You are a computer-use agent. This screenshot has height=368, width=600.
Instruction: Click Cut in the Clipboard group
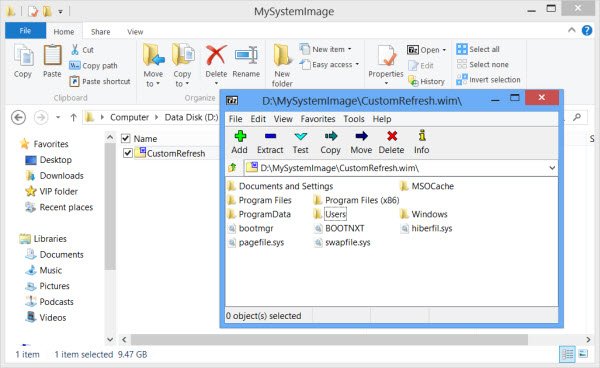pyautogui.click(x=83, y=50)
